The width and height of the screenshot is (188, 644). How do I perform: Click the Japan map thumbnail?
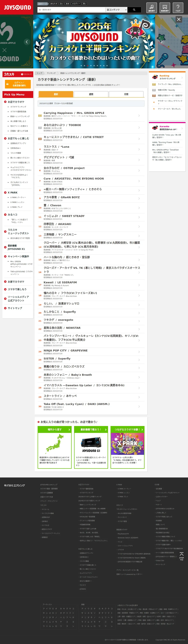tap(55, 444)
